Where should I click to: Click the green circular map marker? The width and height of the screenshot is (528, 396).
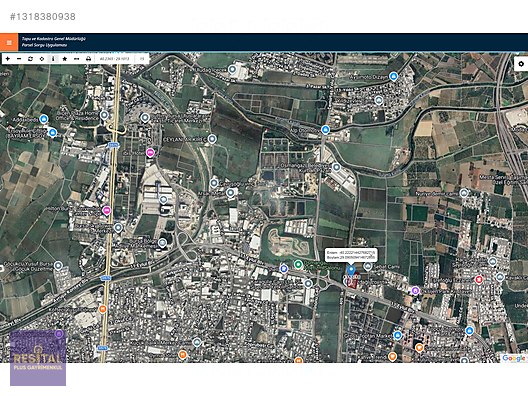coord(298,265)
